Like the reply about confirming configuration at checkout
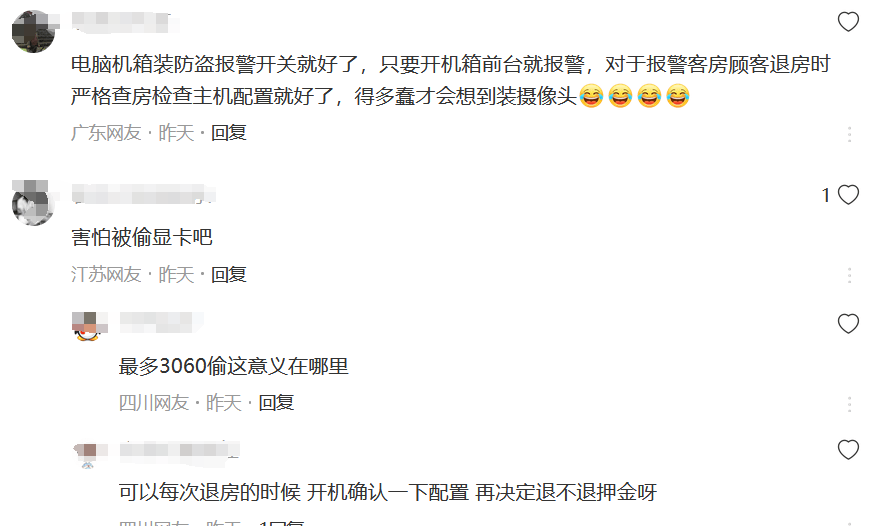The image size is (887, 526). pos(848,450)
